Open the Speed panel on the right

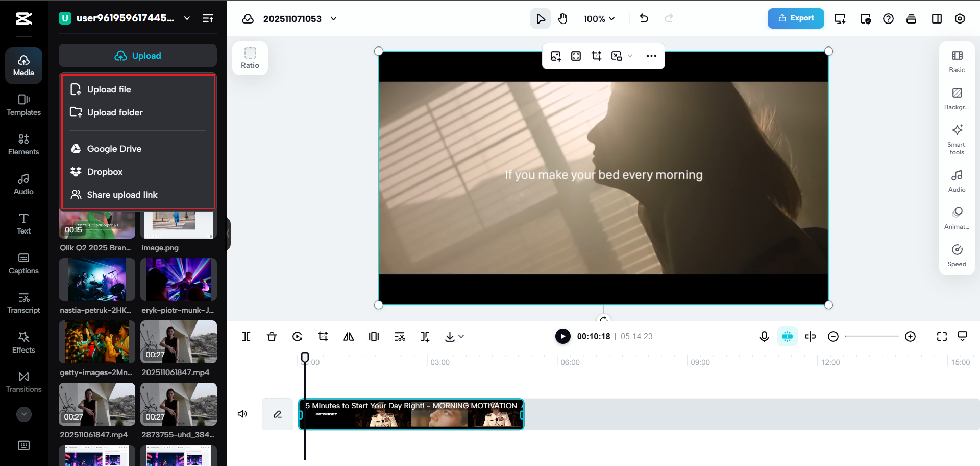(957, 254)
